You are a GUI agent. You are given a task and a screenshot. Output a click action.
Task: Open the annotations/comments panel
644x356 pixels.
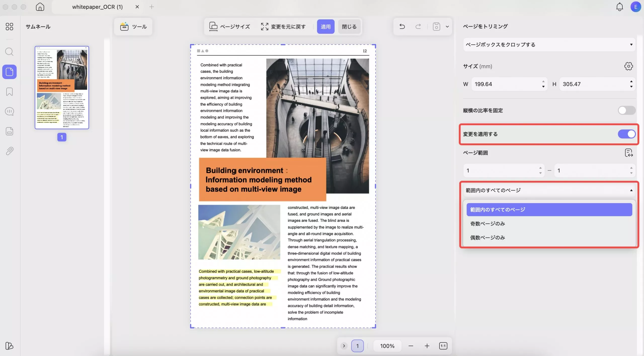pyautogui.click(x=9, y=111)
